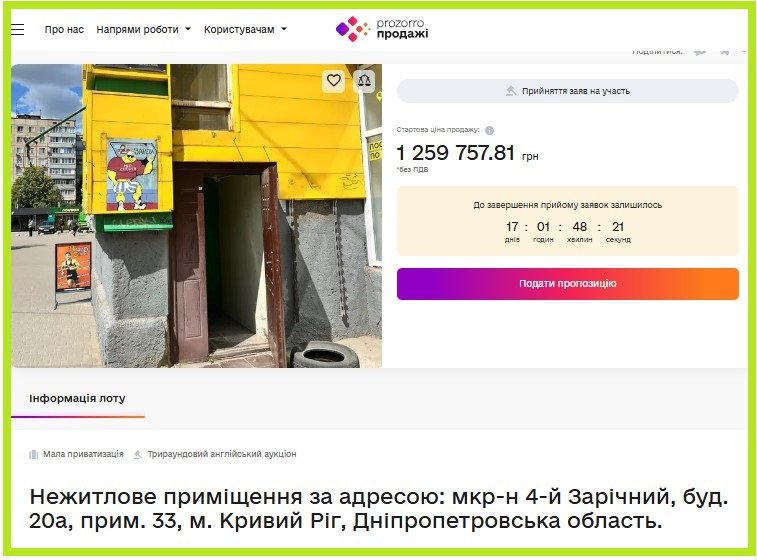The image size is (757, 560).
Task: Open the yellow building lot photo
Action: point(196,216)
